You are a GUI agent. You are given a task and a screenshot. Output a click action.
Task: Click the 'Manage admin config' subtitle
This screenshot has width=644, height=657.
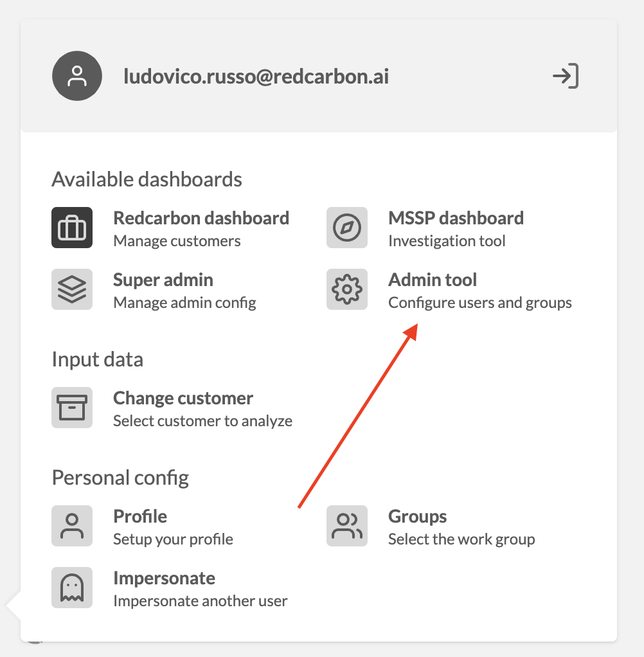pos(184,303)
